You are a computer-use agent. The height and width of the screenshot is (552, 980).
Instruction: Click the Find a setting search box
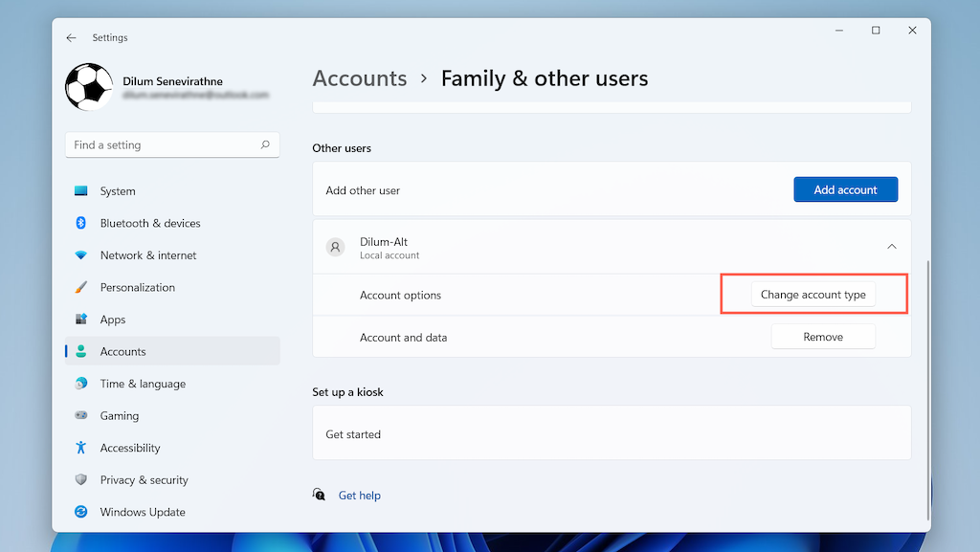[x=165, y=145]
